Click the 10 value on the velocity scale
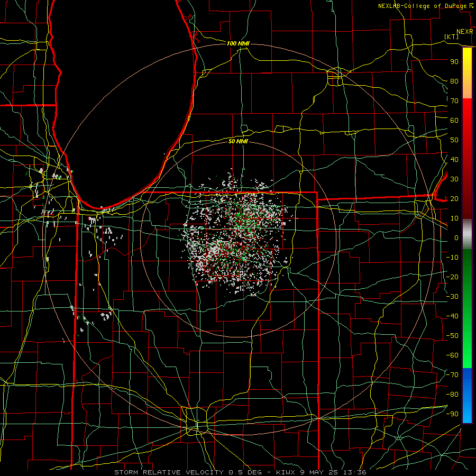The height and width of the screenshot is (476, 476). [454, 218]
